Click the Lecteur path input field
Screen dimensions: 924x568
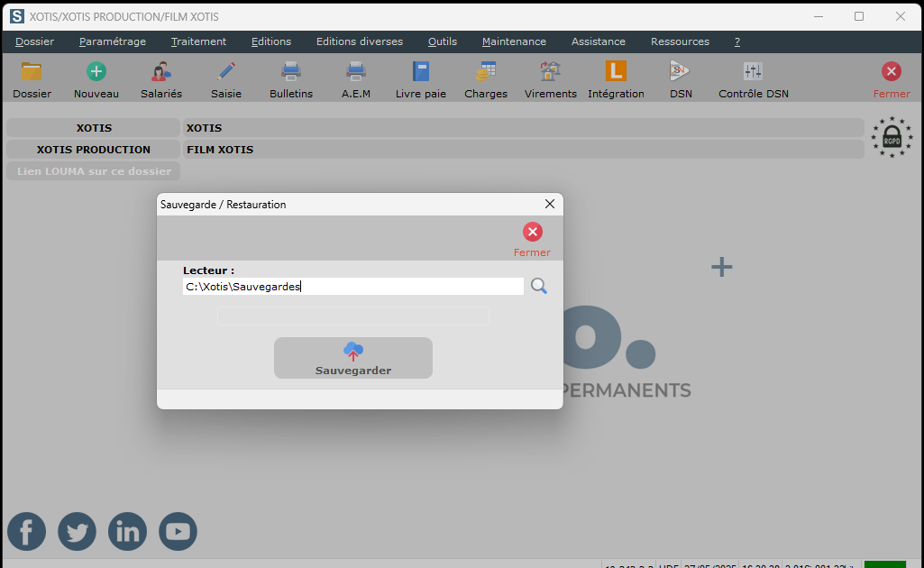coord(353,287)
